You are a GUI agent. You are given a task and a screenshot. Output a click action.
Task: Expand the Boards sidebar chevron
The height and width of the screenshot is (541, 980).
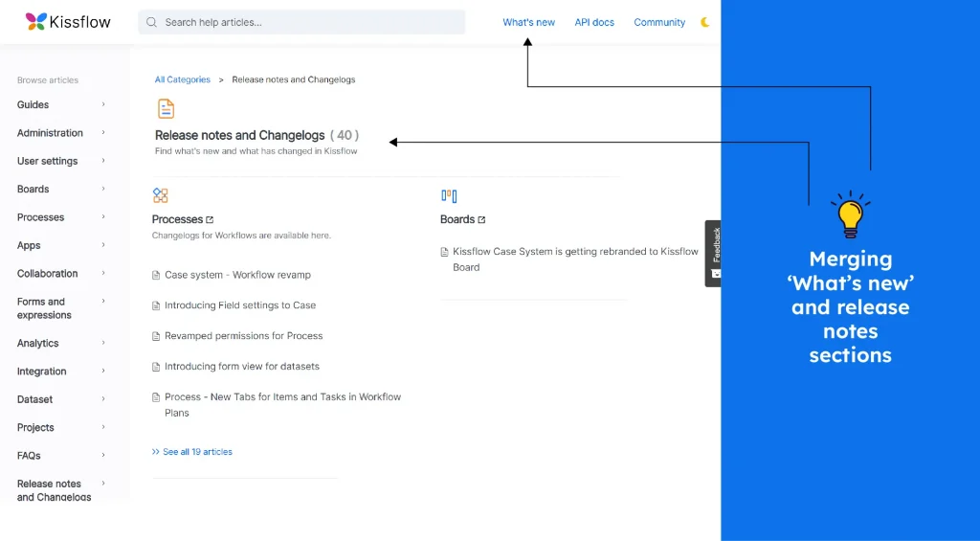pos(103,189)
